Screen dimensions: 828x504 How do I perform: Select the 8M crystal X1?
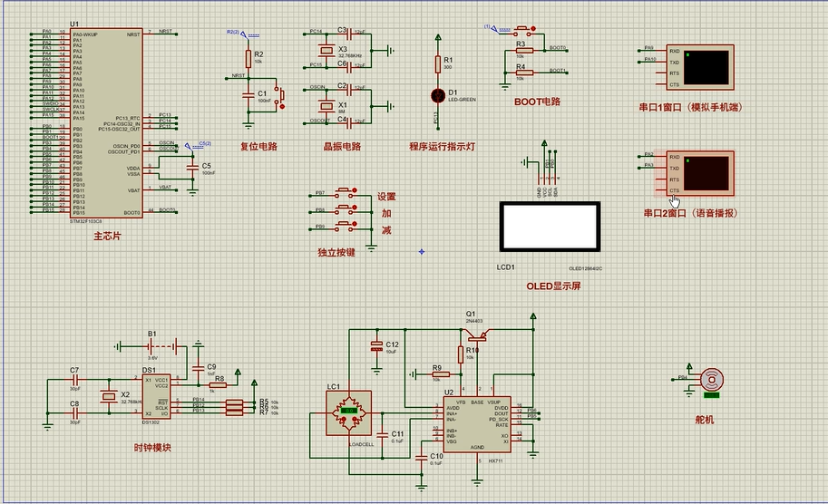click(327, 105)
